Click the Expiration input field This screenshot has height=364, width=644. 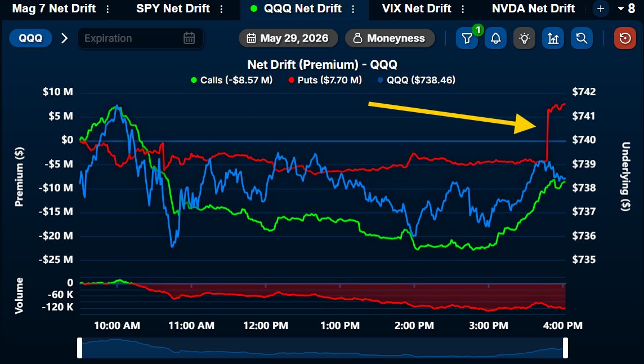coord(141,38)
